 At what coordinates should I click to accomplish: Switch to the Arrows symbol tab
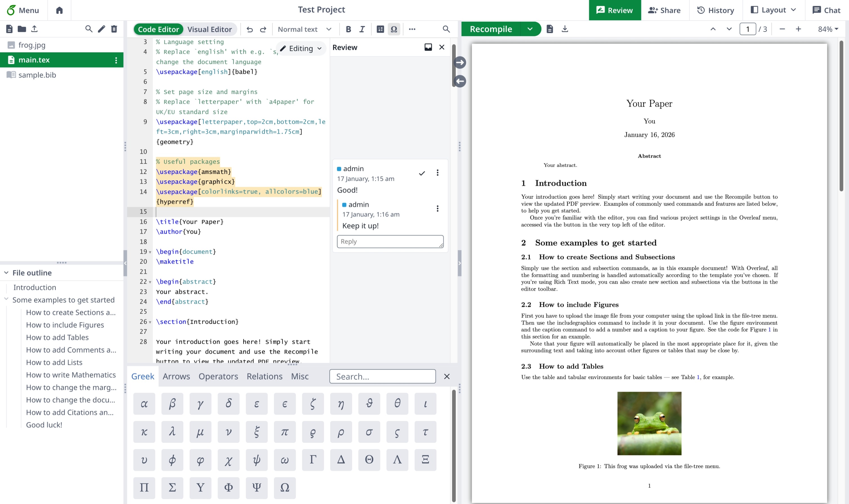176,376
